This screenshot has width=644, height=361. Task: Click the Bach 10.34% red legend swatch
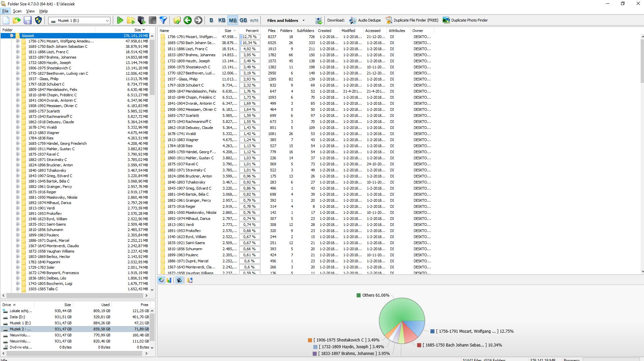click(419, 345)
